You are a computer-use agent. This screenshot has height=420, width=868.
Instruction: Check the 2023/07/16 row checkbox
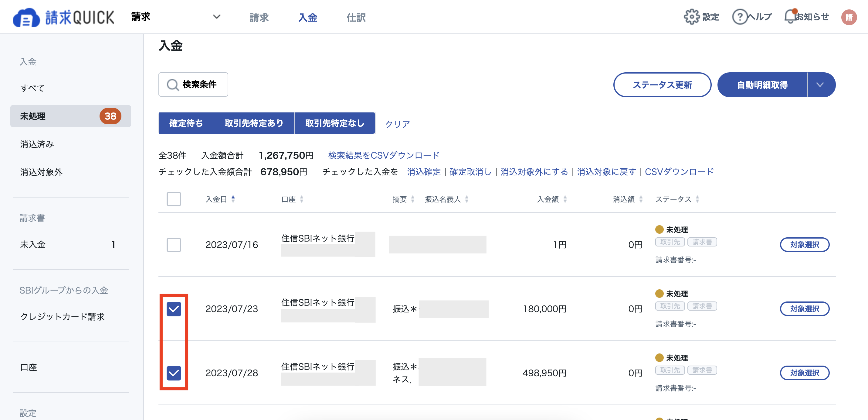174,245
